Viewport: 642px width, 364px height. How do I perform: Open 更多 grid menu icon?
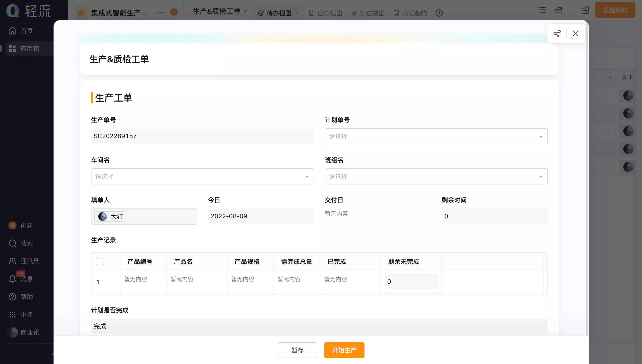pos(12,315)
